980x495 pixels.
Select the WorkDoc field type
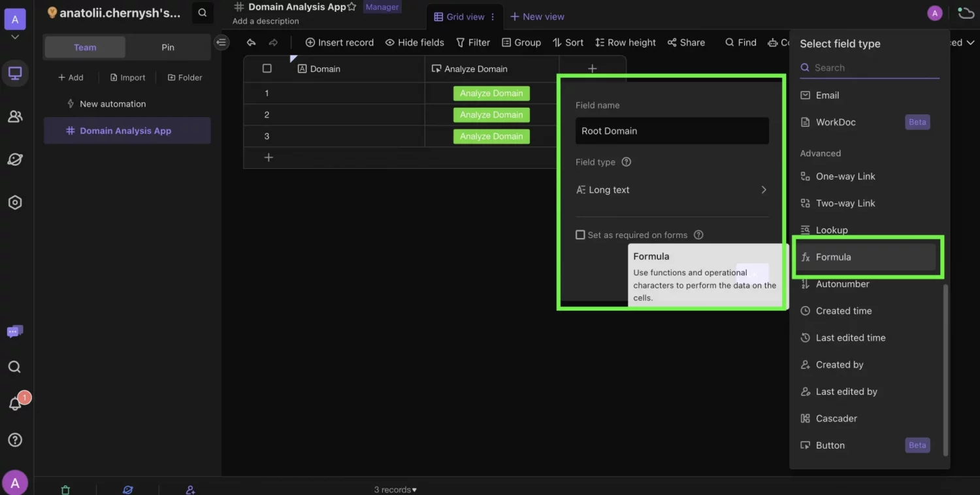pyautogui.click(x=868, y=122)
